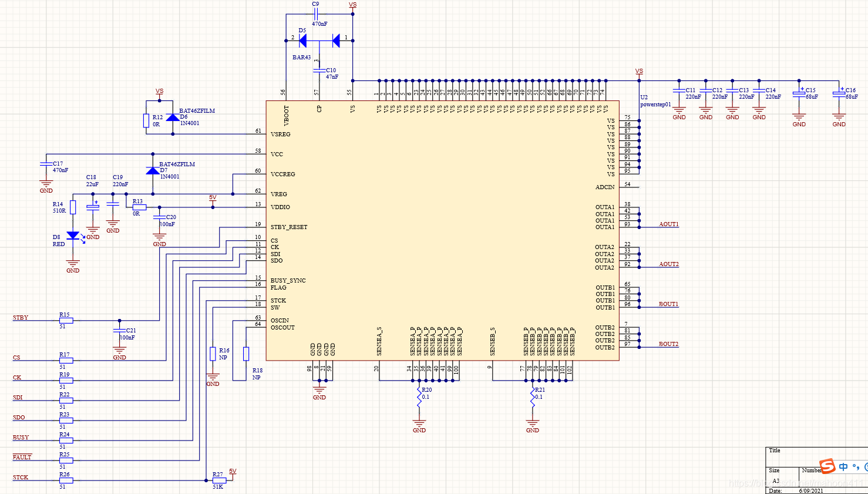868x494 pixels.
Task: Select capacitor C17 470nF symbol
Action: tap(46, 164)
